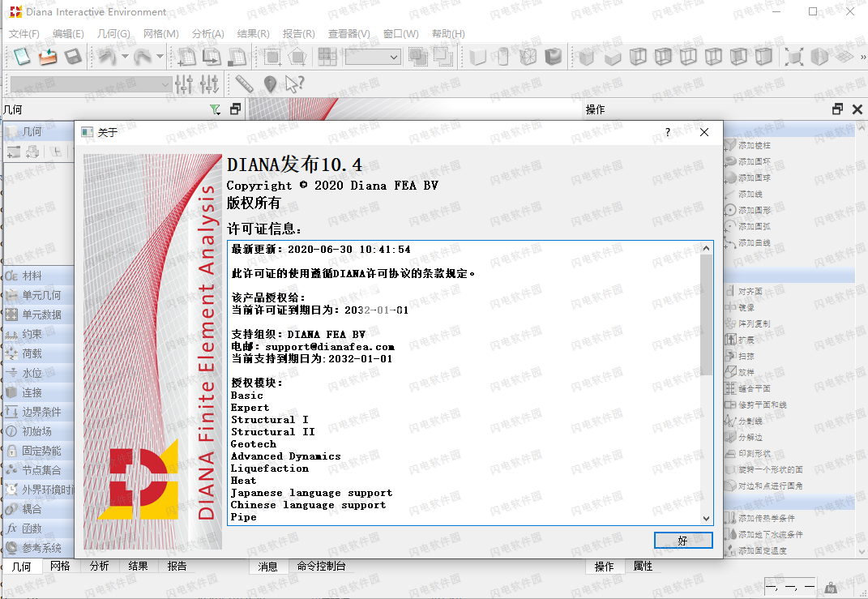The image size is (868, 599).
Task: Click 添加曲线 in the operations panel
Action: click(x=748, y=243)
